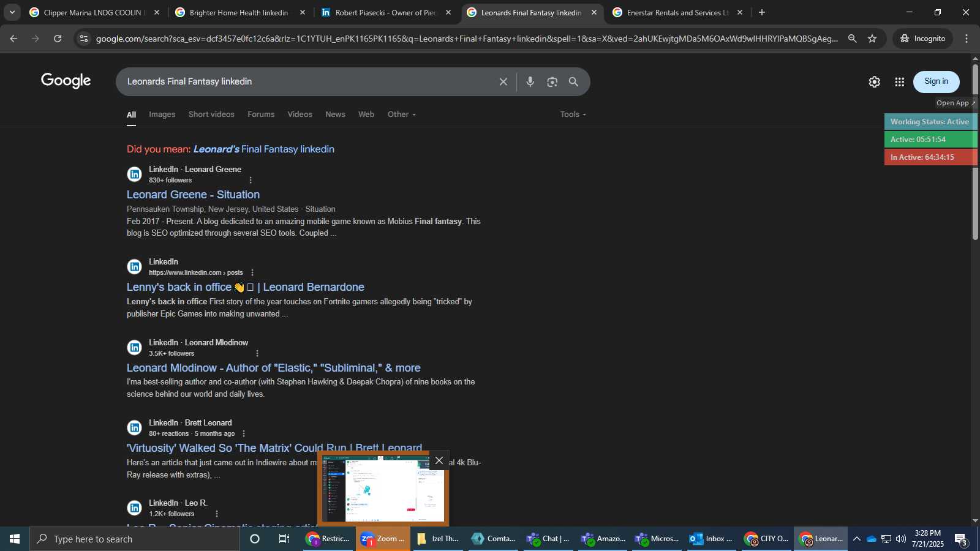Show hidden system tray icons
Image resolution: width=980 pixels, height=551 pixels.
pyautogui.click(x=856, y=539)
